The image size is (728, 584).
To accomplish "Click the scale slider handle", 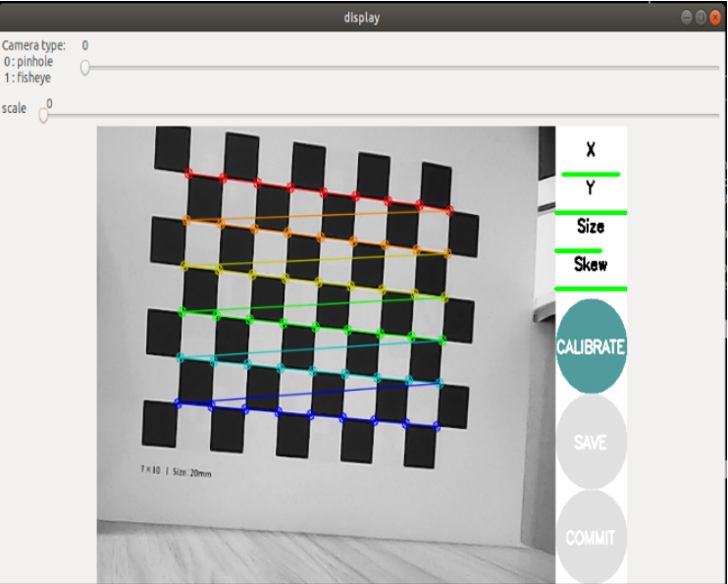I will click(x=43, y=115).
